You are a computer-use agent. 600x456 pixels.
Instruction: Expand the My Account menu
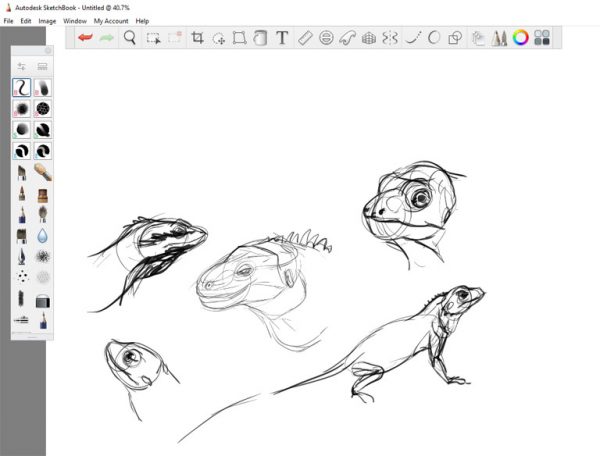111,20
